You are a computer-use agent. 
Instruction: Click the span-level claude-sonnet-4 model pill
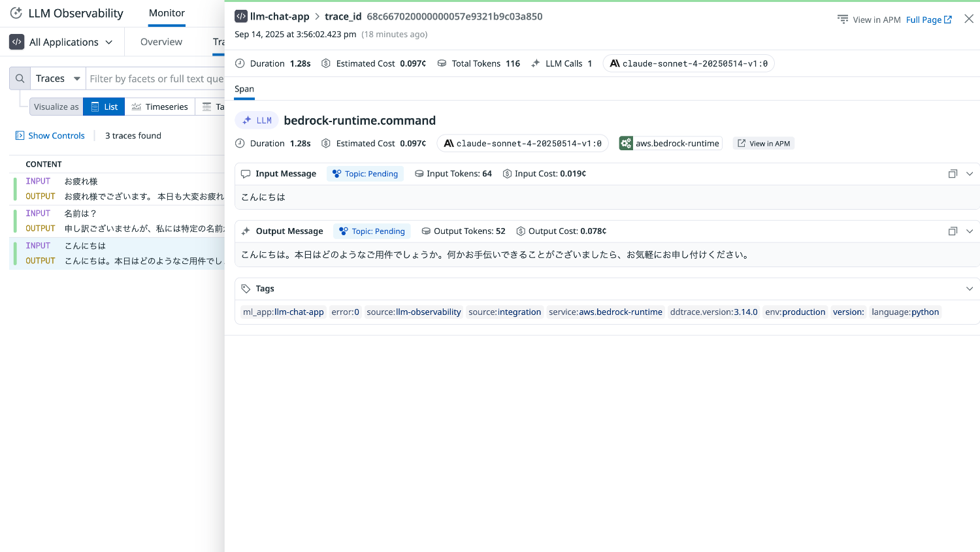coord(523,143)
